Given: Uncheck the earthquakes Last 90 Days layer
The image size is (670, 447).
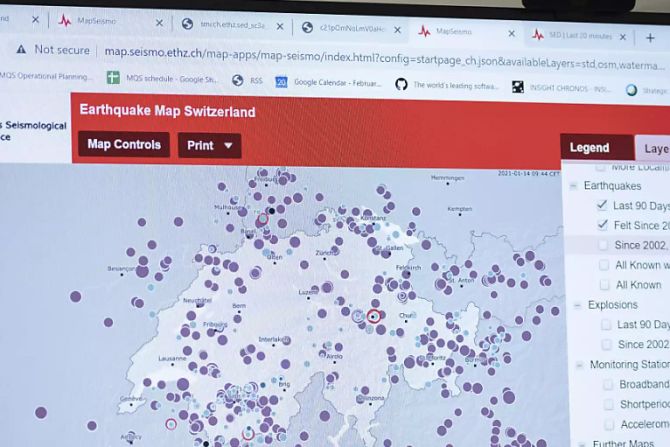Looking at the screenshot, I should pyautogui.click(x=602, y=205).
